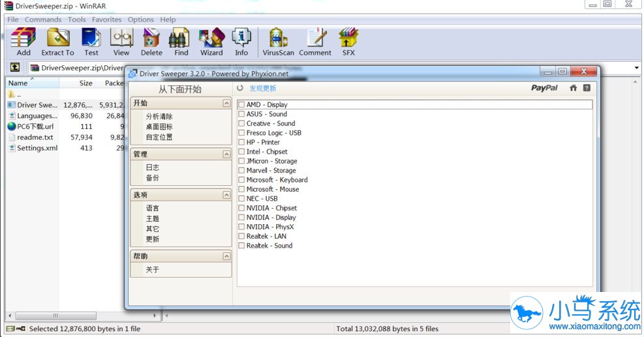Click the Name column header
The height and width of the screenshot is (337, 644).
[x=33, y=83]
